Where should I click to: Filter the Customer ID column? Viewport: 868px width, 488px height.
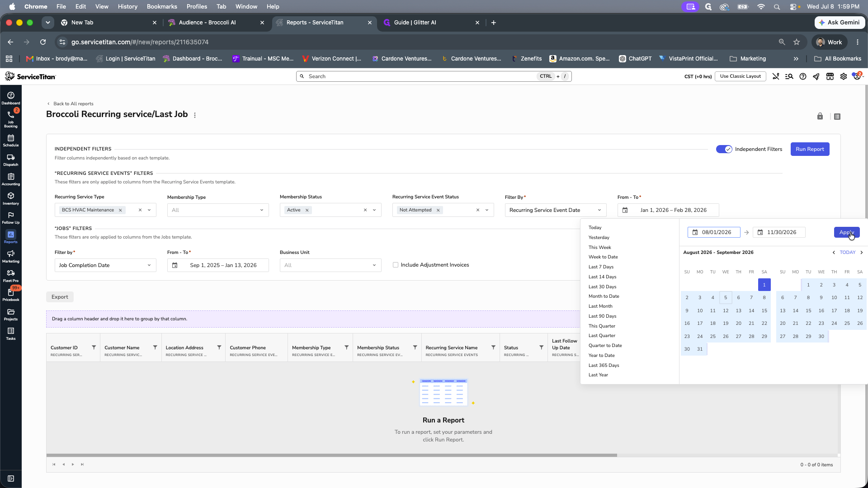94,347
